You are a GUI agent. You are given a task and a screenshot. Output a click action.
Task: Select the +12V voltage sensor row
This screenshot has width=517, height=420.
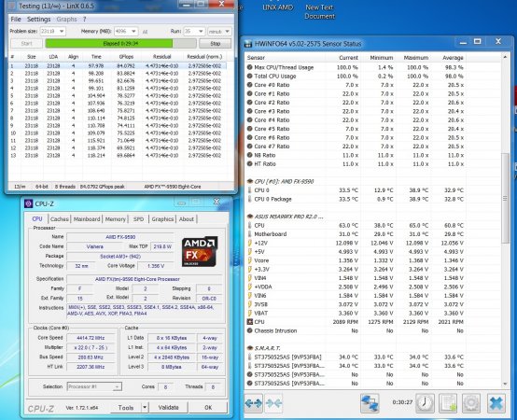pos(356,243)
